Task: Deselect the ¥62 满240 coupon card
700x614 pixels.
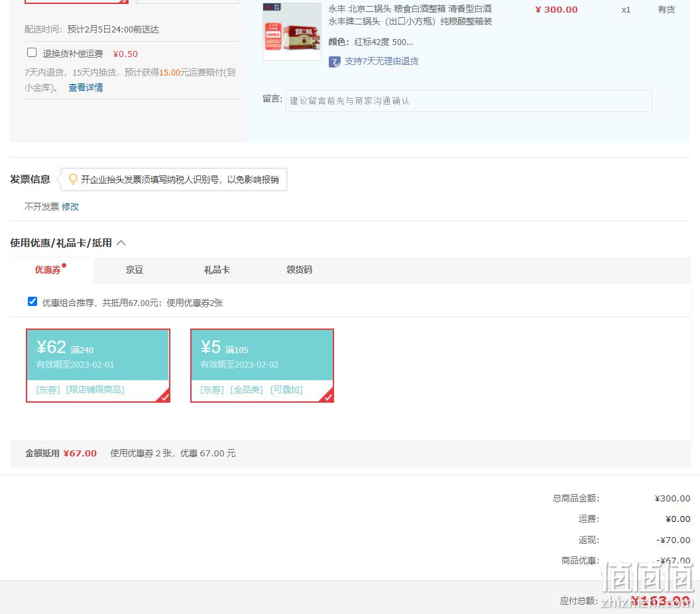Action: [98, 366]
